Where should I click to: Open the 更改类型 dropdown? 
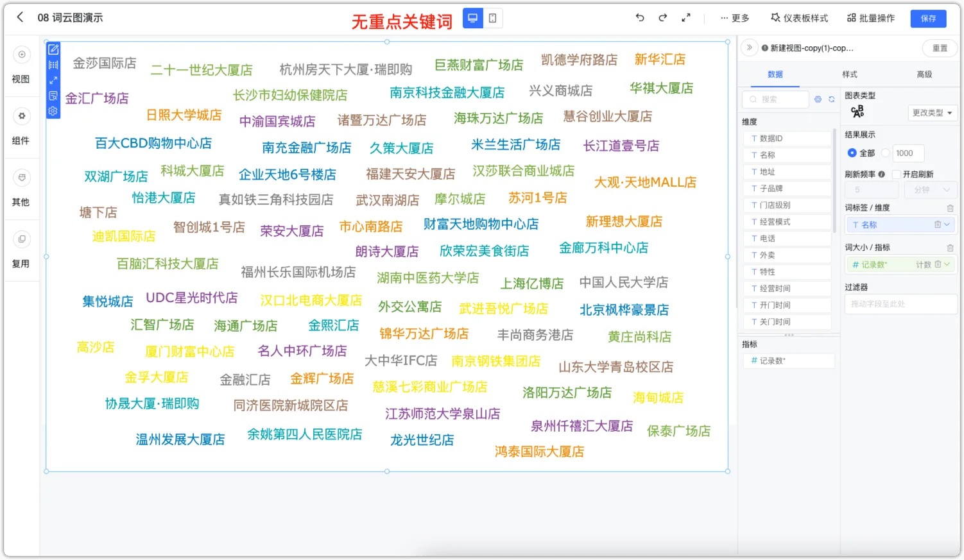tap(933, 113)
